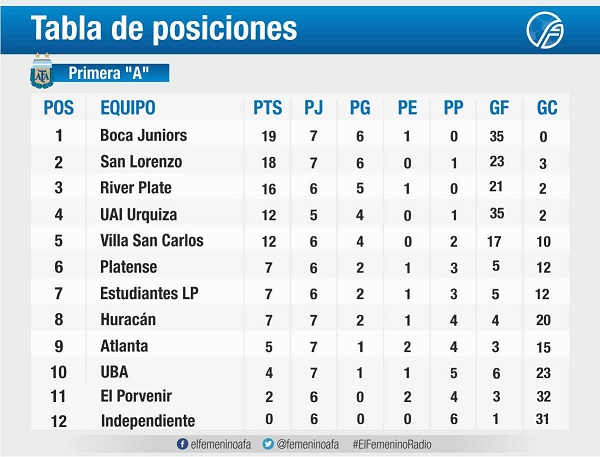
Task: Select Independiente in the last row
Action: [147, 421]
